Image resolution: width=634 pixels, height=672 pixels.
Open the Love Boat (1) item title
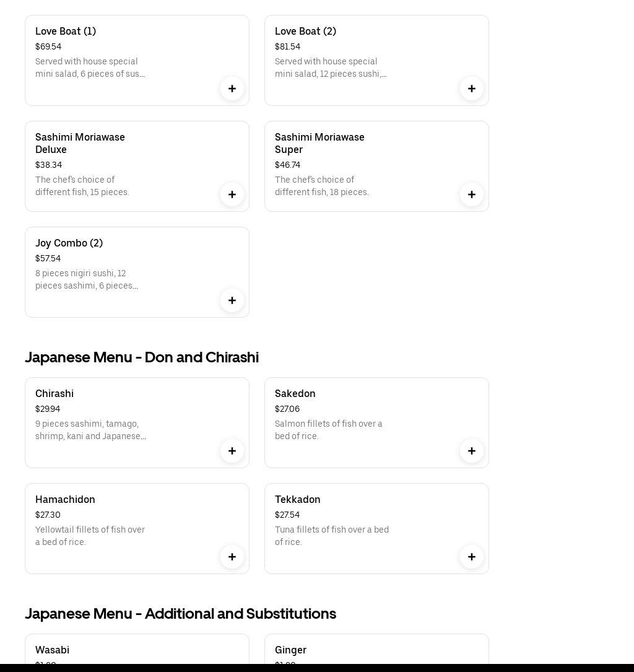click(66, 31)
